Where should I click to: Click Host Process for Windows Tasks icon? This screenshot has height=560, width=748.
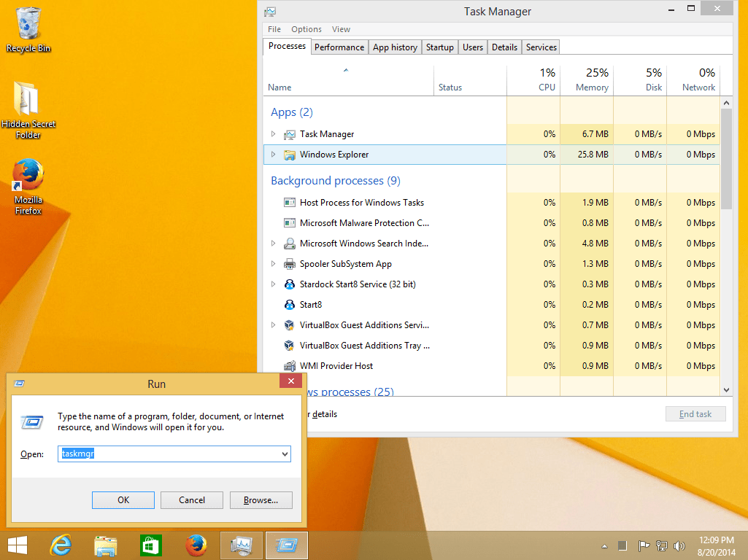[289, 203]
